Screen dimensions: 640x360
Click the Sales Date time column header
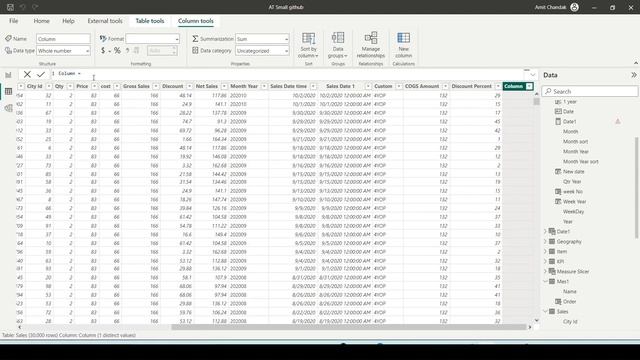(x=288, y=86)
